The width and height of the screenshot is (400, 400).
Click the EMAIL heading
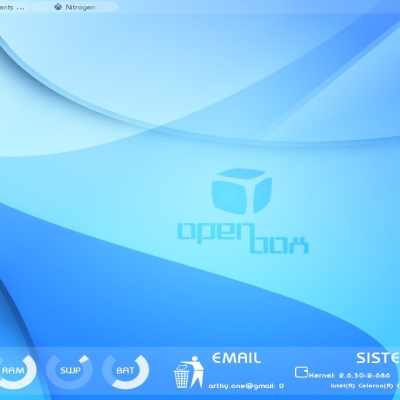click(x=236, y=358)
